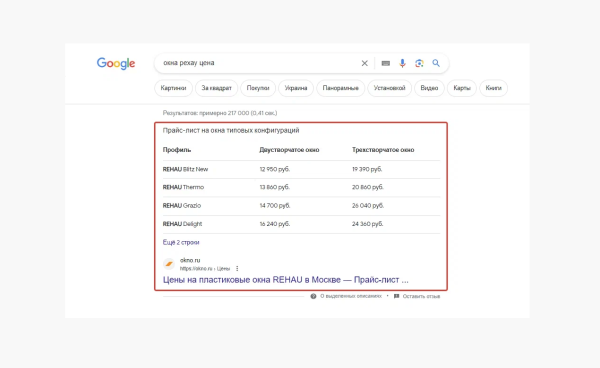Select the Покупки filter chip
The image size is (600, 368).
[x=258, y=88]
